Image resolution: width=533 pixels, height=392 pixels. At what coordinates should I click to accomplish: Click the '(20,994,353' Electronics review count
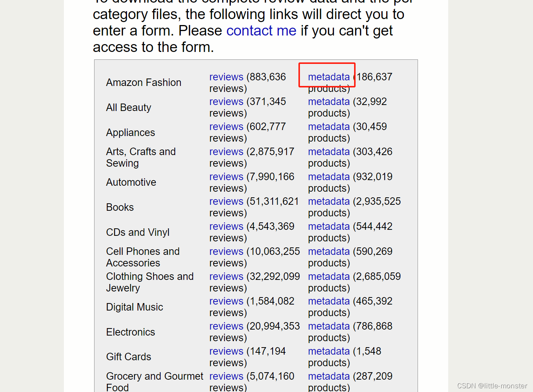(273, 326)
